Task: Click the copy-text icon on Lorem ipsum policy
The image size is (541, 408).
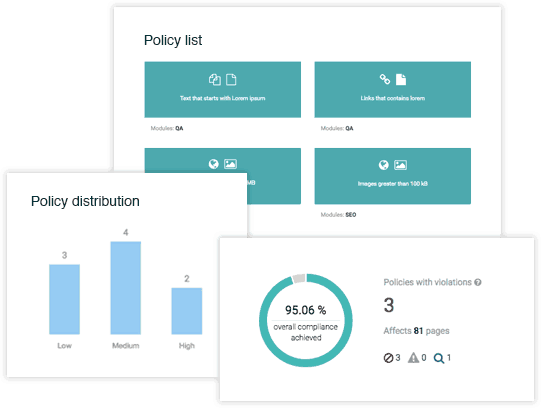Action: (x=215, y=80)
